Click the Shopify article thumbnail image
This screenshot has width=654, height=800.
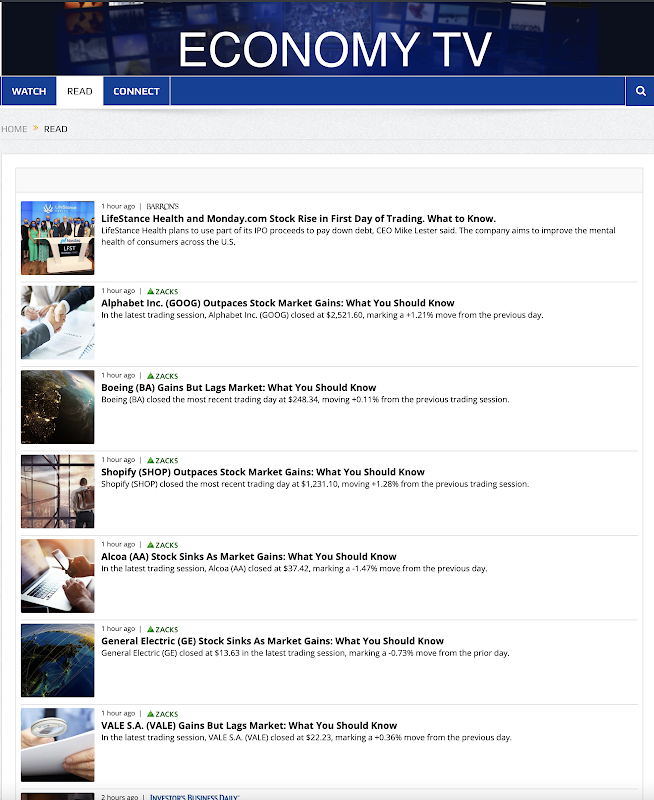coord(58,491)
